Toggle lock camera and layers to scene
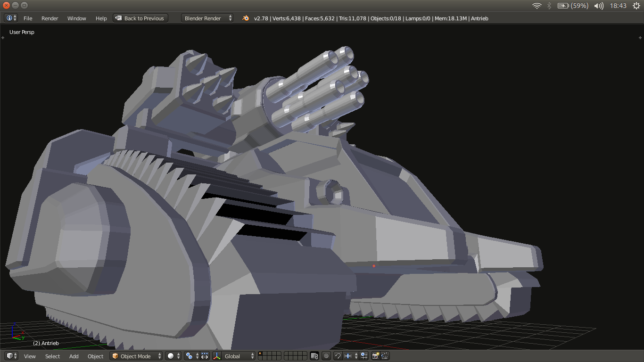The width and height of the screenshot is (644, 362). (314, 356)
